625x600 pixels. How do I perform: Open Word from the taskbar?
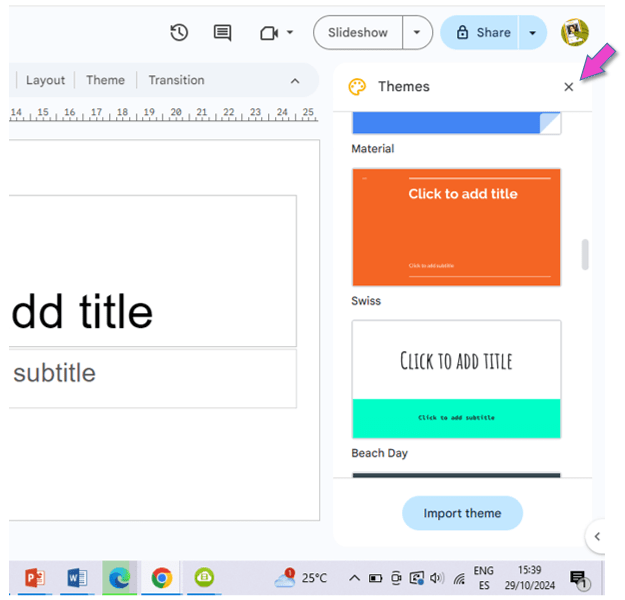coord(77,577)
